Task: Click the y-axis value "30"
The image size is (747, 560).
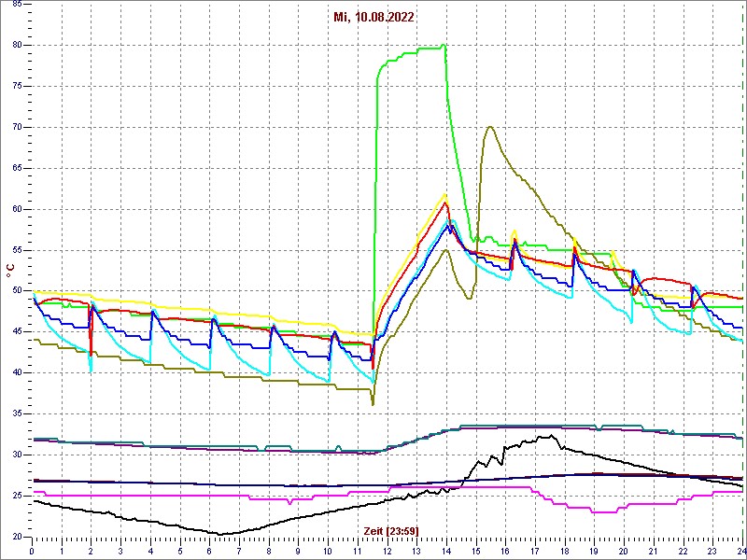Action: click(x=16, y=455)
